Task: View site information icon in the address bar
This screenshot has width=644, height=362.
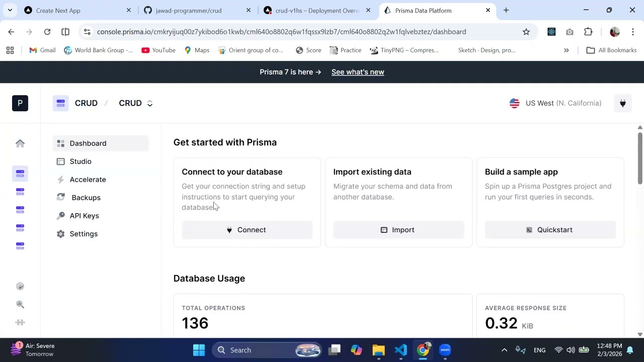Action: (x=87, y=32)
